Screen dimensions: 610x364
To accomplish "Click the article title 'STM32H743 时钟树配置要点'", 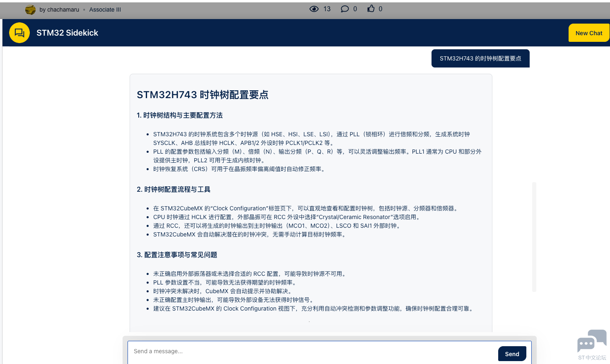I will coord(203,95).
